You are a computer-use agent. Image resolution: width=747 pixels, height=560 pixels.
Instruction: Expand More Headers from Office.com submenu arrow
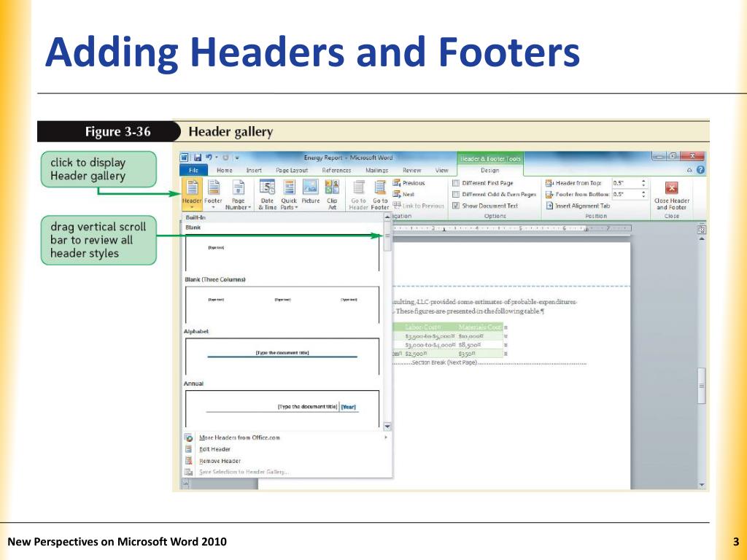(386, 437)
